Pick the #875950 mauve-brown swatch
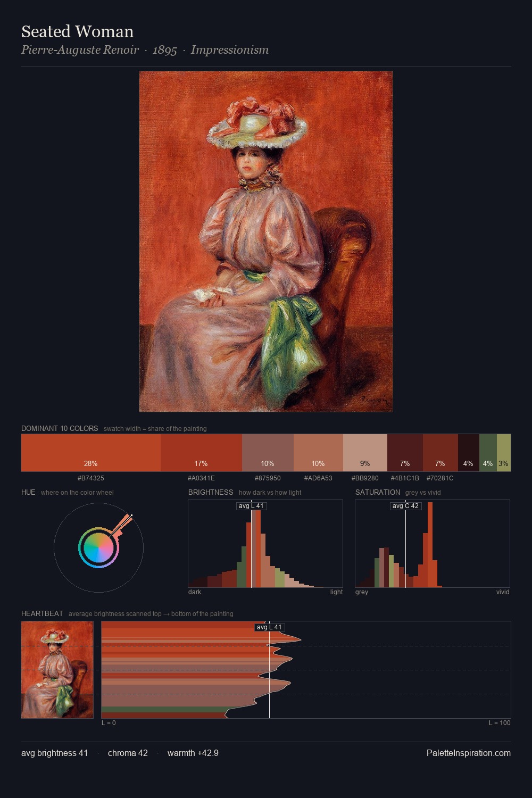The height and width of the screenshot is (798, 532). point(268,453)
